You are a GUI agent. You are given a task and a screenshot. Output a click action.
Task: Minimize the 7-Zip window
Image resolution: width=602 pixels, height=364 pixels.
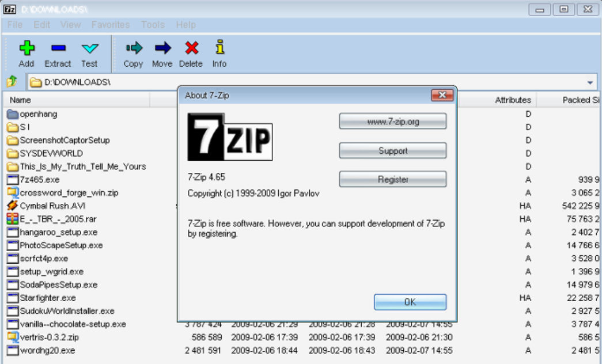point(540,10)
